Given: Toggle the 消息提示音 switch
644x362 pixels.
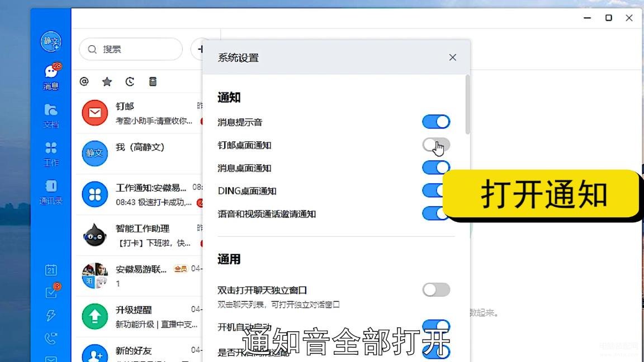Looking at the screenshot, I should pos(436,122).
